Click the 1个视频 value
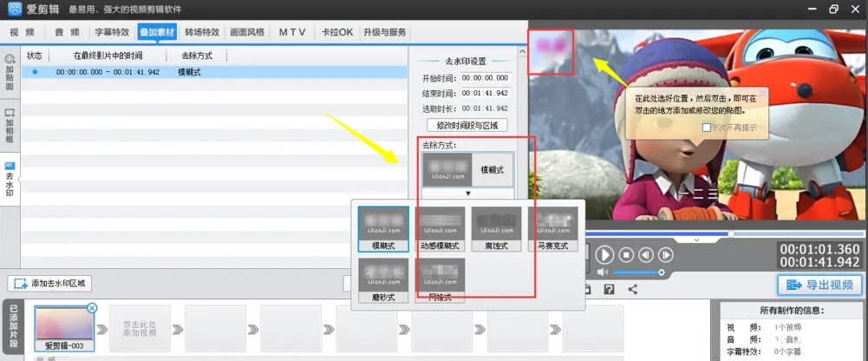The width and height of the screenshot is (868, 361). click(x=787, y=327)
